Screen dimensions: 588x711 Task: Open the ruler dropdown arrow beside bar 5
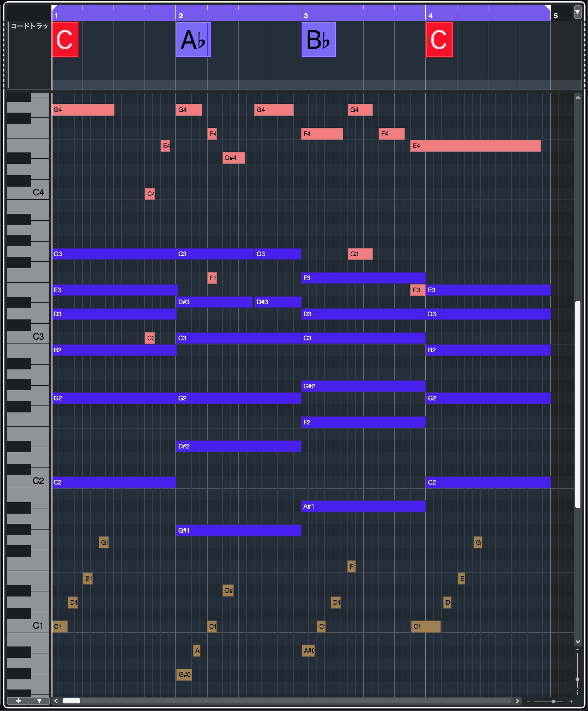[x=578, y=13]
